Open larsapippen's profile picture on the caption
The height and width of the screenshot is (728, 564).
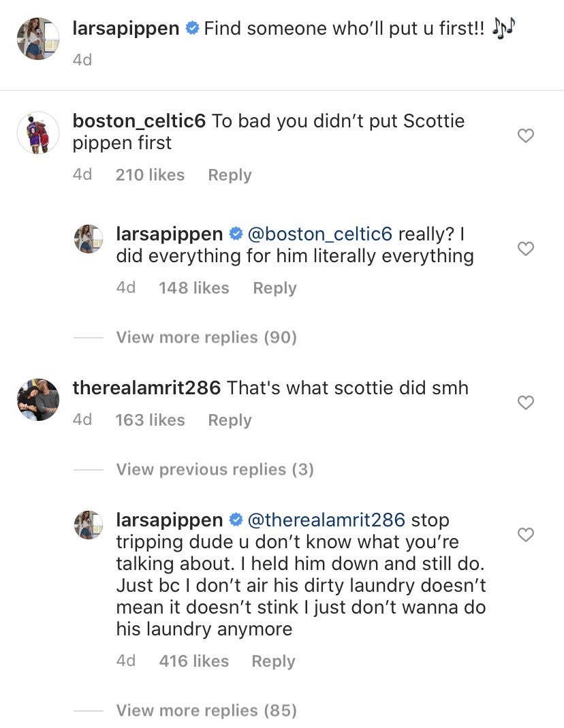coord(37,38)
